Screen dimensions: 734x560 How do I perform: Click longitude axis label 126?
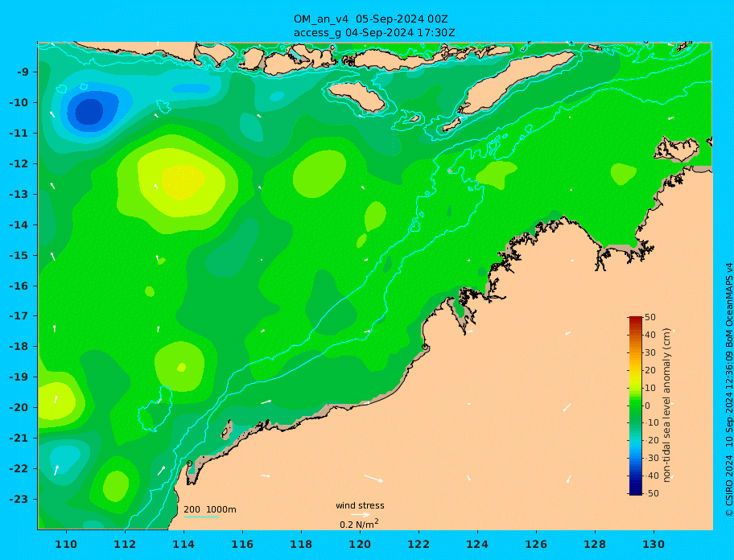pyautogui.click(x=536, y=544)
